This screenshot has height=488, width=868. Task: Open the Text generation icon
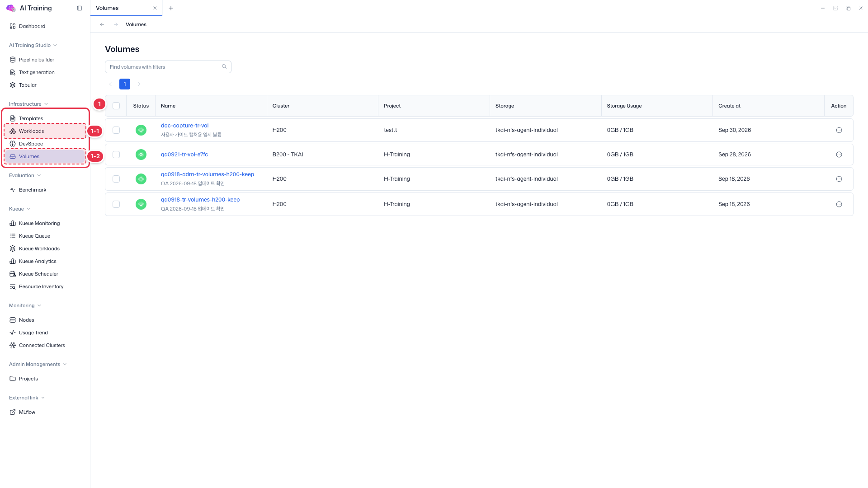(13, 72)
